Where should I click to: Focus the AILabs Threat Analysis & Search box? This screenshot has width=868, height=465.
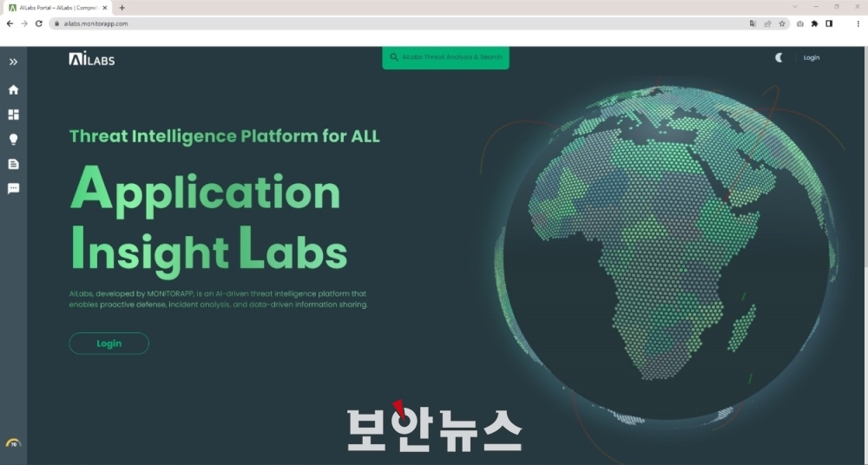[445, 57]
